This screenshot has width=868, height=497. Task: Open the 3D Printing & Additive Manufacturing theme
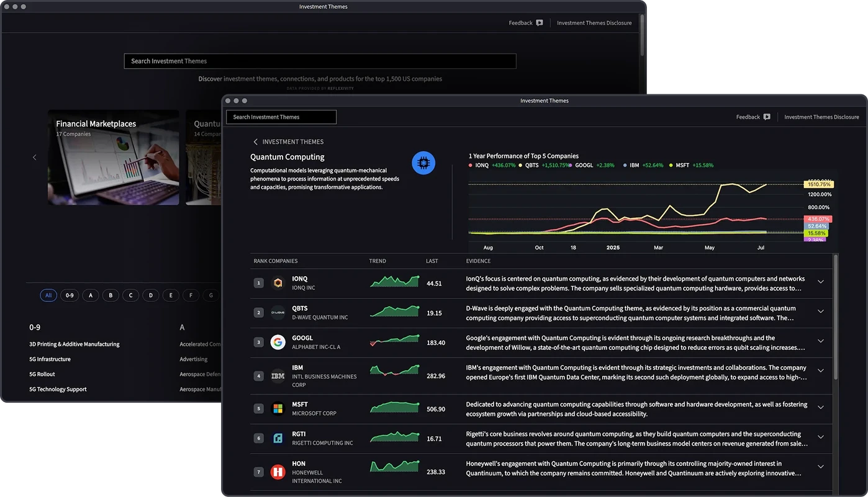pyautogui.click(x=75, y=344)
